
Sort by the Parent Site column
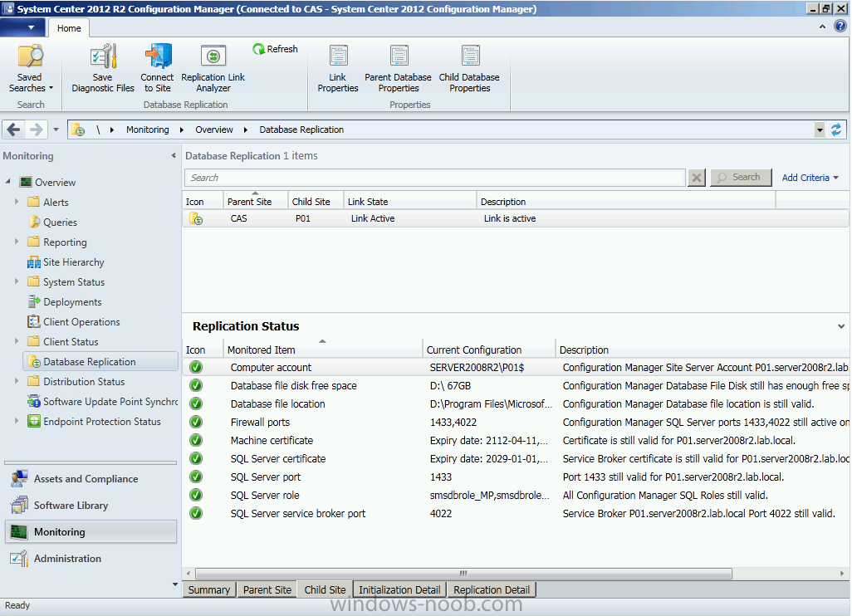point(255,202)
